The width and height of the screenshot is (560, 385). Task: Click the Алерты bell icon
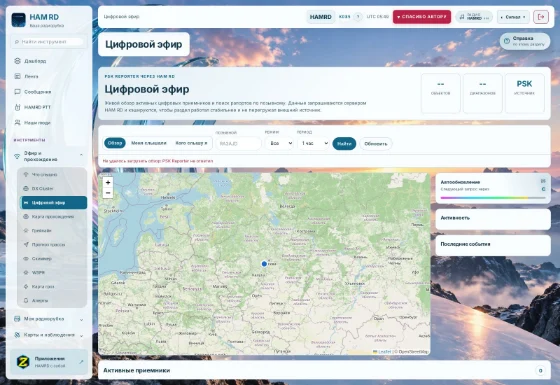(26, 300)
